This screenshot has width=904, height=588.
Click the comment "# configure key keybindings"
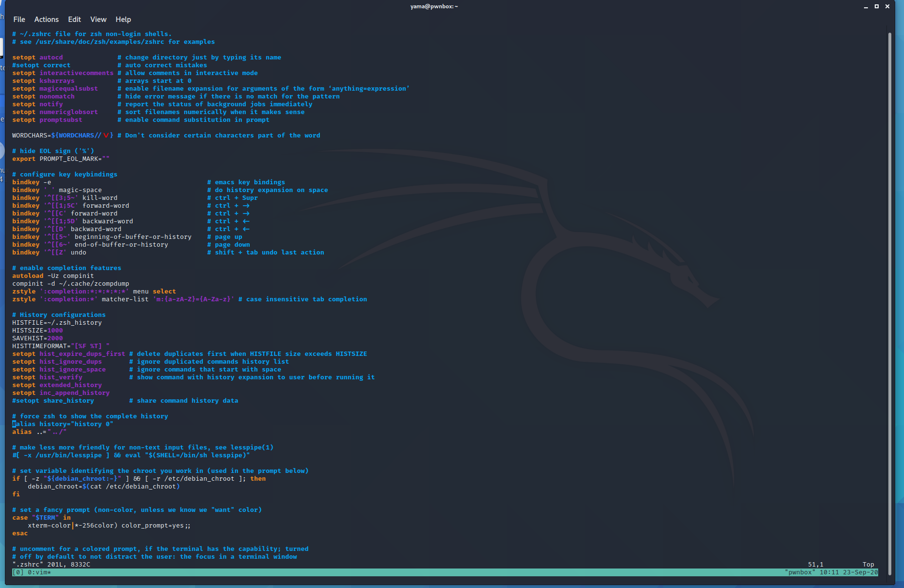65,175
